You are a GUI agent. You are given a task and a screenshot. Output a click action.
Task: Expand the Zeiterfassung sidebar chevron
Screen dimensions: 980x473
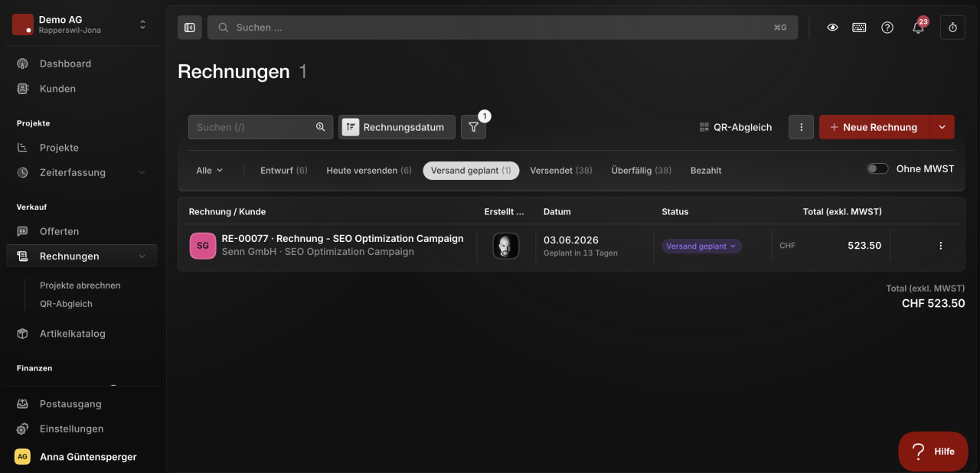click(142, 173)
